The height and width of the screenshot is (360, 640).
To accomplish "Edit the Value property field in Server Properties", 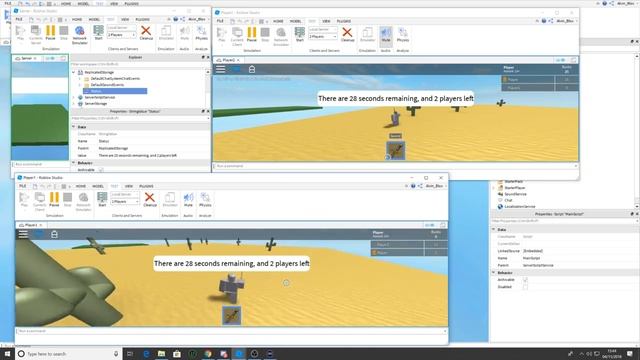I will click(x=153, y=156).
